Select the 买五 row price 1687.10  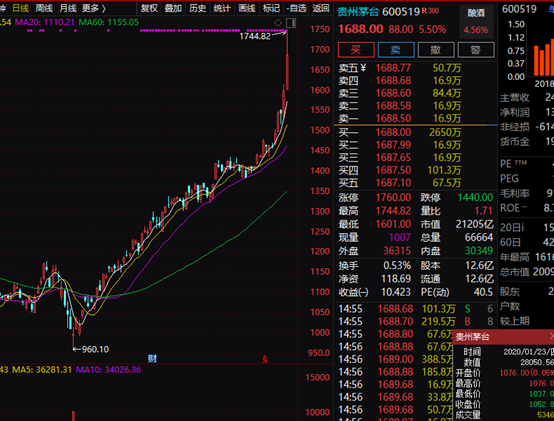tap(393, 183)
